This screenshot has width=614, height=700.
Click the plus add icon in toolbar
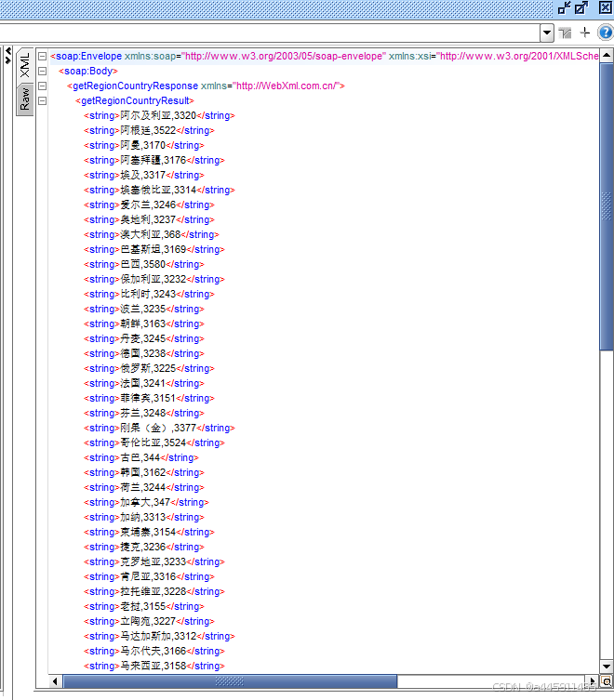pos(585,33)
